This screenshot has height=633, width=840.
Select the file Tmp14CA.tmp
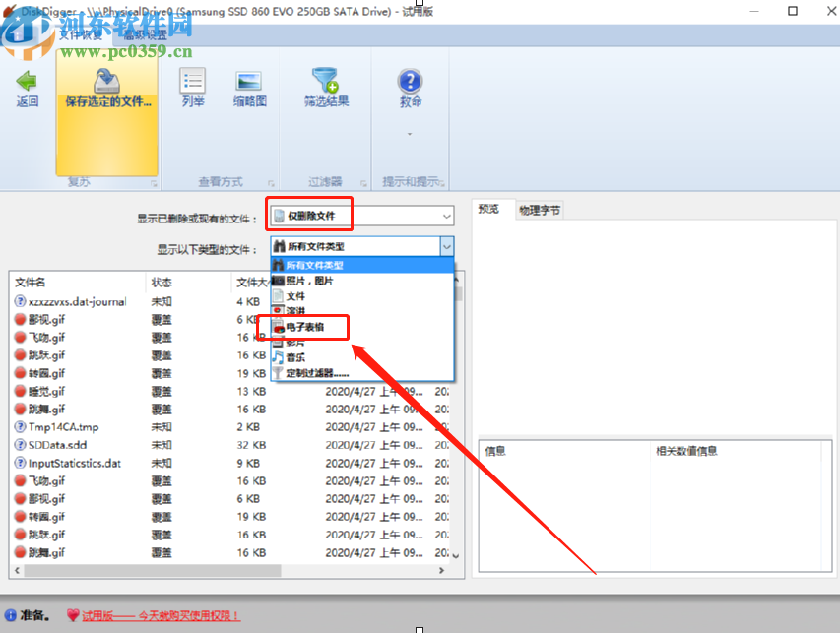63,427
